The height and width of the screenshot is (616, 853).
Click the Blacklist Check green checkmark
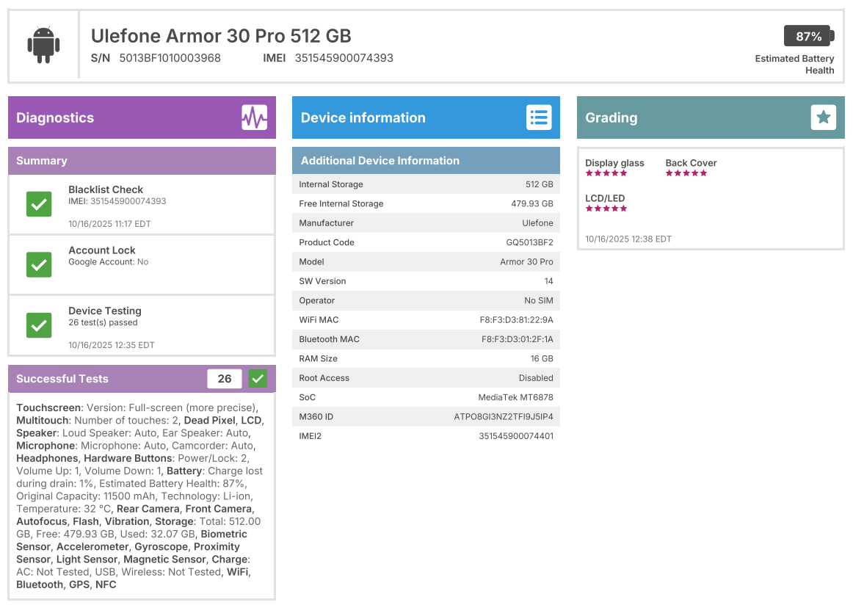coord(39,203)
